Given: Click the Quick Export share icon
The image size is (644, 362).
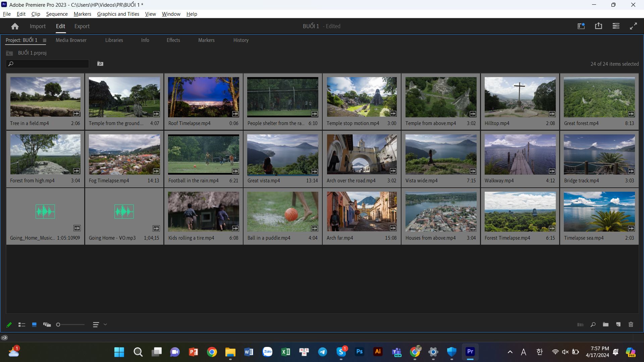Looking at the screenshot, I should click(x=598, y=26).
